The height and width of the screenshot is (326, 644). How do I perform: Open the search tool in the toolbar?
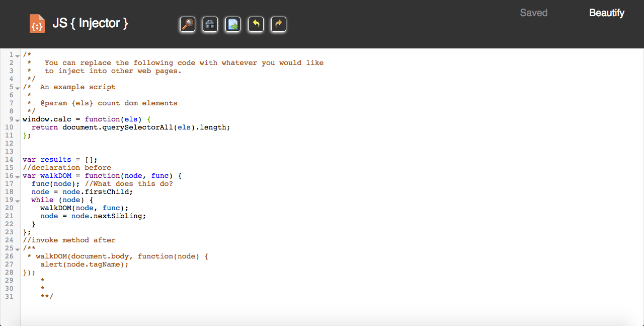coord(187,24)
